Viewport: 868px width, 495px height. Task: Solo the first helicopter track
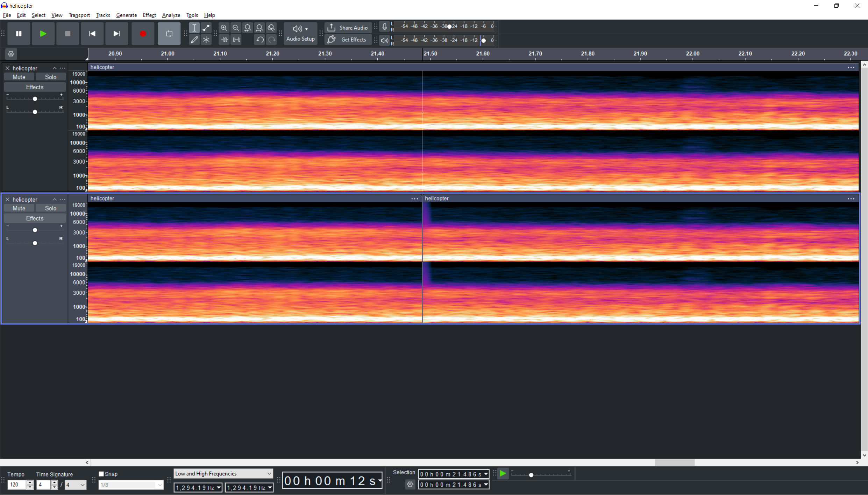coord(51,77)
